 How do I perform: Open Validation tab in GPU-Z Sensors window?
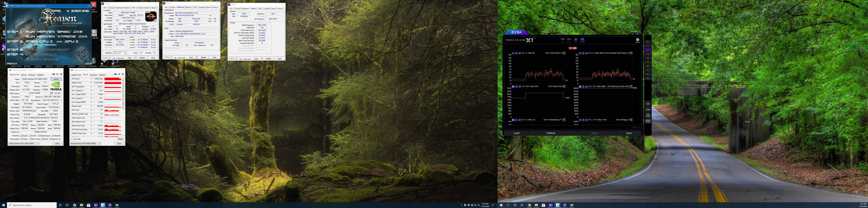tap(102, 75)
